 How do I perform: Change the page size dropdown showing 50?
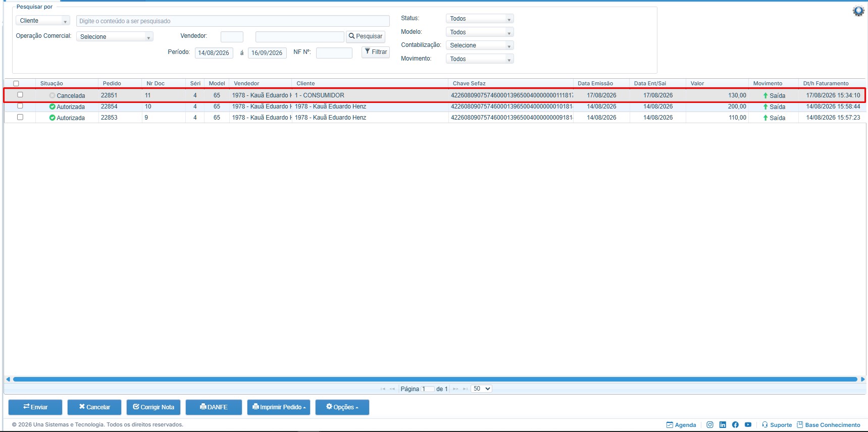coord(481,389)
